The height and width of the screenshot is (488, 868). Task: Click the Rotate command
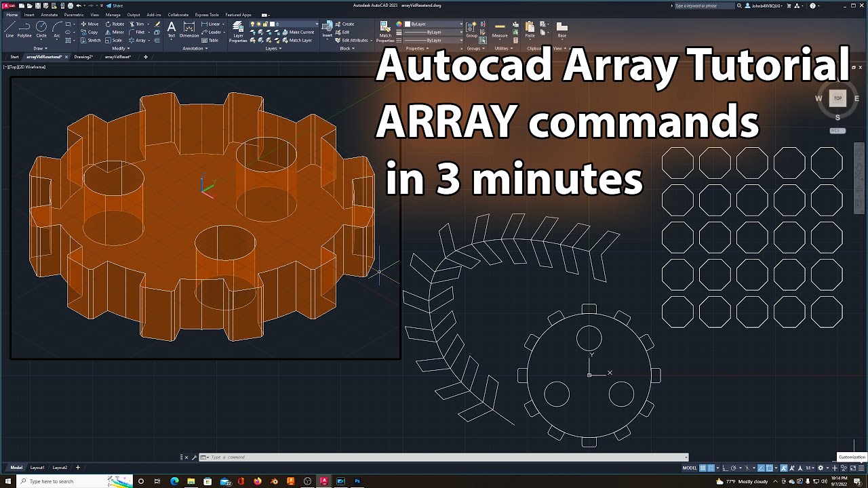click(115, 24)
